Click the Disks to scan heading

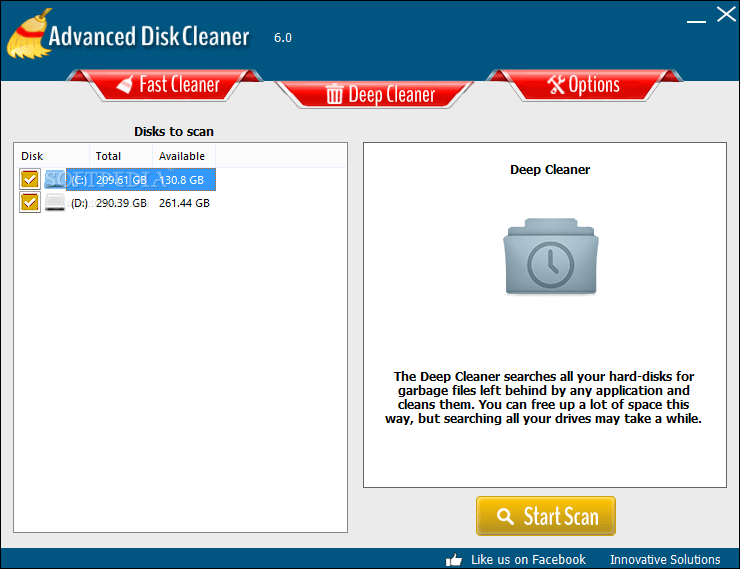point(174,131)
